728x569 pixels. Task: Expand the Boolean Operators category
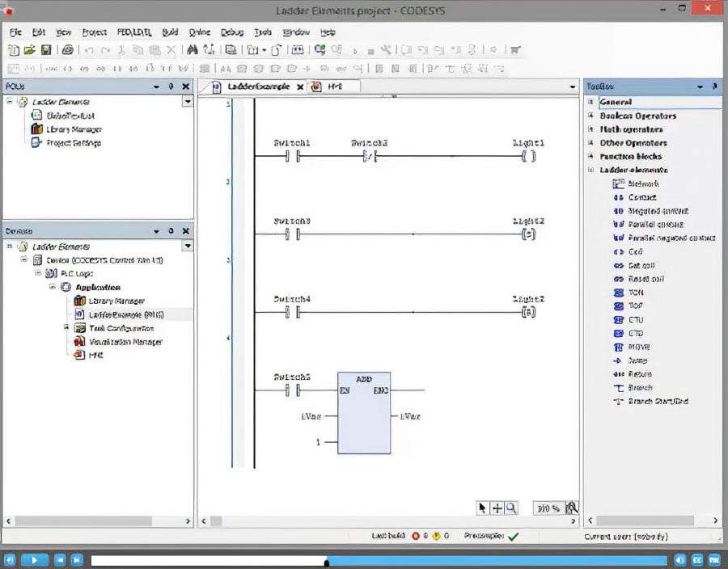tap(592, 116)
